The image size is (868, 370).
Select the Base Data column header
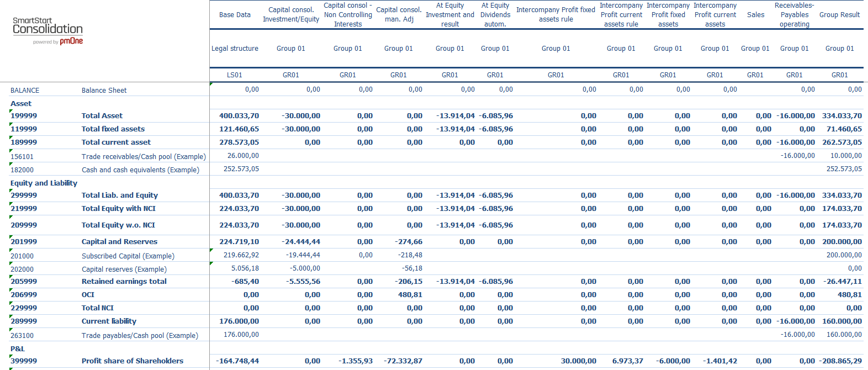(x=235, y=15)
